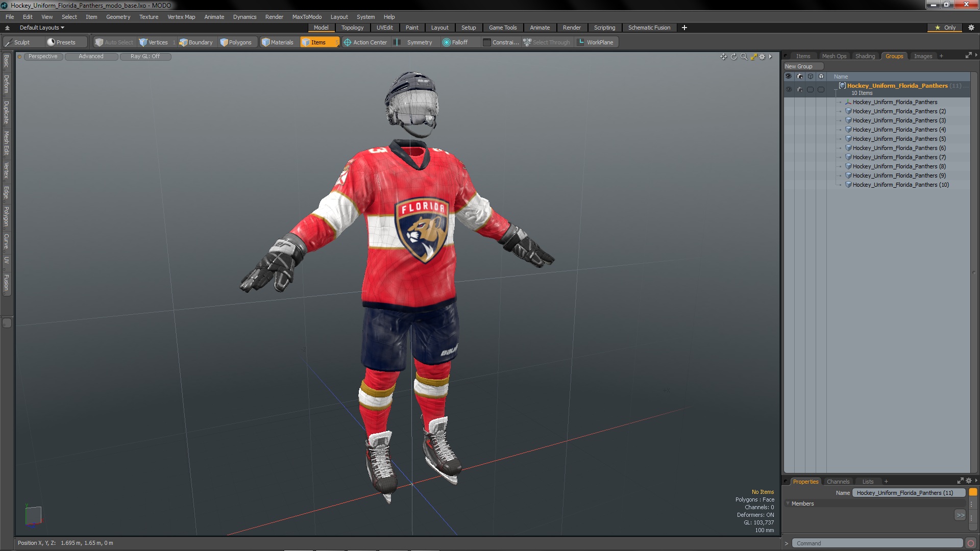Open the Action Center options
The width and height of the screenshot is (980, 551).
pyautogui.click(x=365, y=42)
